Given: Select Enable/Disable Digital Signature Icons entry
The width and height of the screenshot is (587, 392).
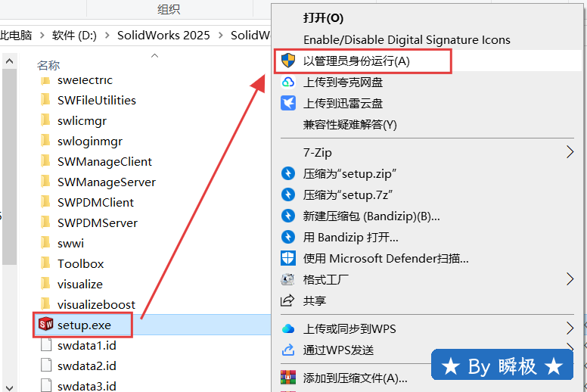Looking at the screenshot, I should tap(406, 39).
